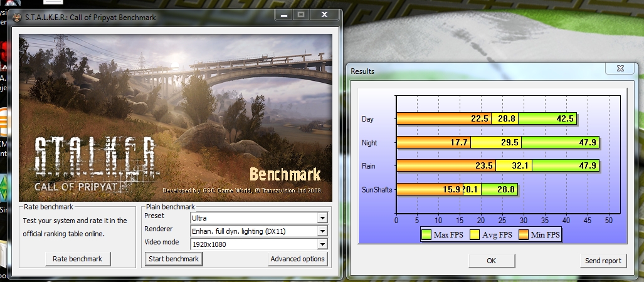Click the S.T.A.L.K.E.R. benchmark banner image
The width and height of the screenshot is (644, 282).
[176, 116]
